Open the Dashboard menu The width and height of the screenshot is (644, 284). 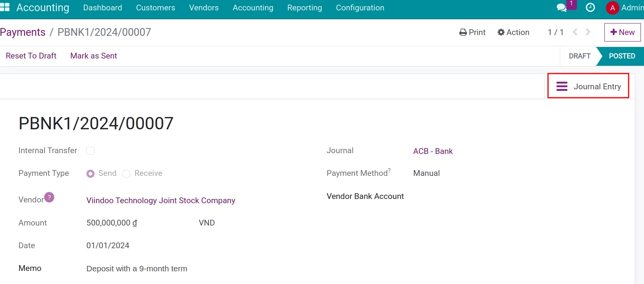click(103, 8)
